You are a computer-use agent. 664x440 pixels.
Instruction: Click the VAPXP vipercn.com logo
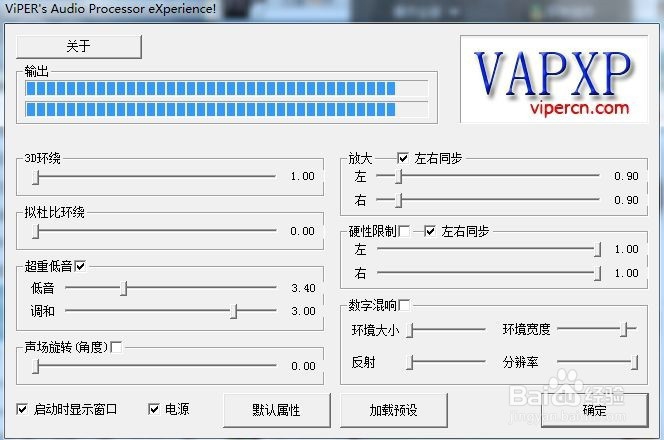[554, 80]
